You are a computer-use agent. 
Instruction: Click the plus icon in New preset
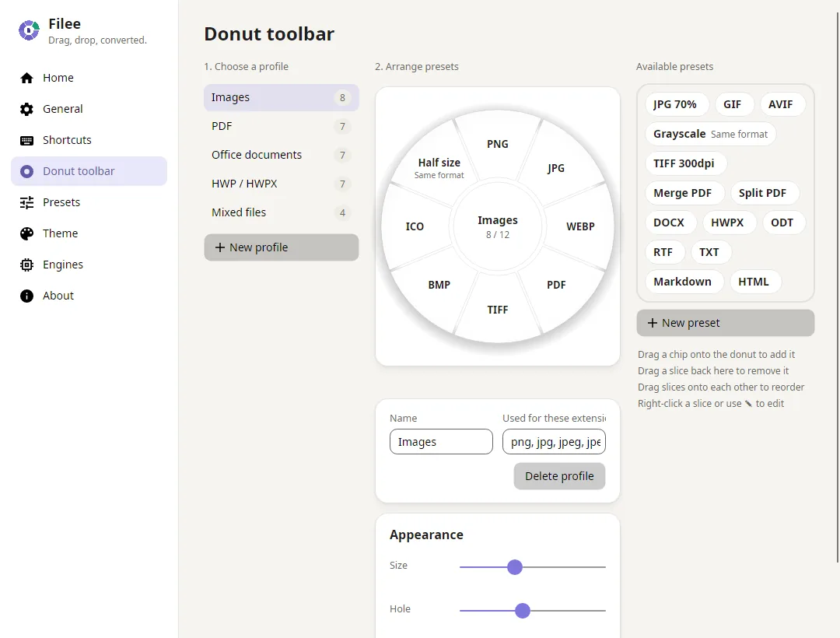652,323
